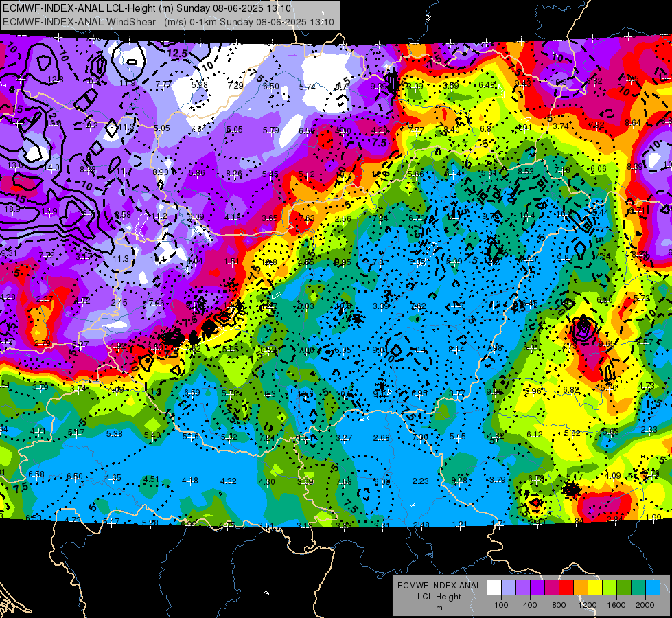Click the wind shear value '18.9'
This screenshot has width=672, height=618.
[12, 209]
